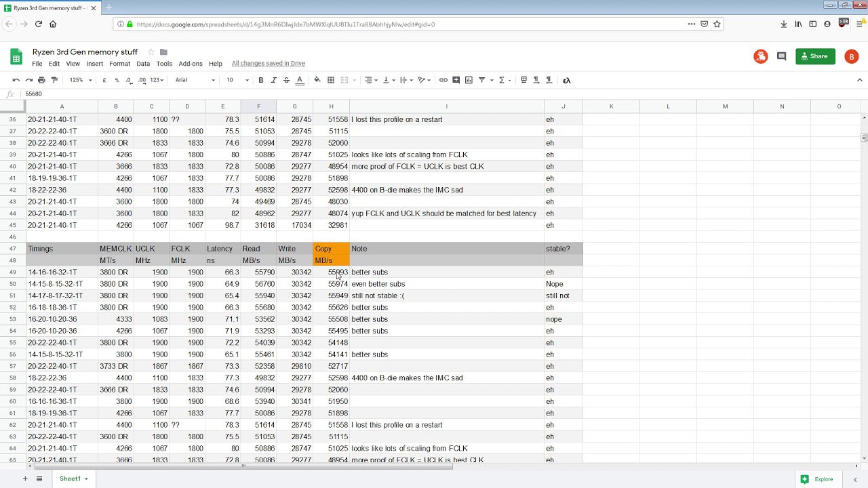Redo the last undone action
This screenshot has width=868, height=488.
click(x=28, y=80)
